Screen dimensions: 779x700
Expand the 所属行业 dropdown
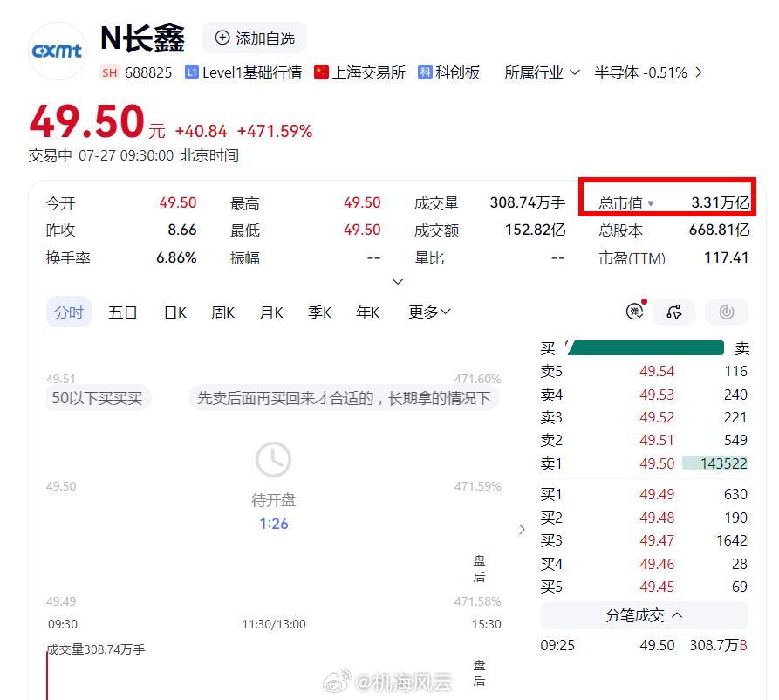point(542,72)
